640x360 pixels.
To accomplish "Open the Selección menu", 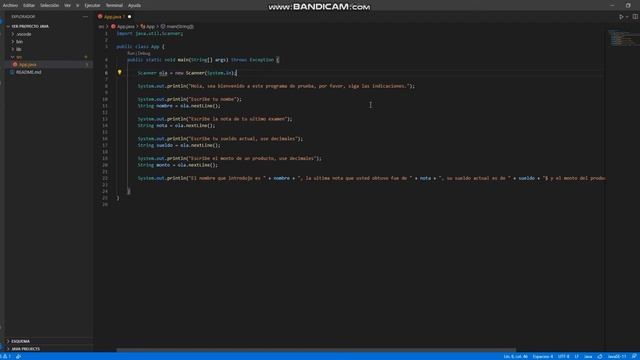I will pyautogui.click(x=49, y=5).
